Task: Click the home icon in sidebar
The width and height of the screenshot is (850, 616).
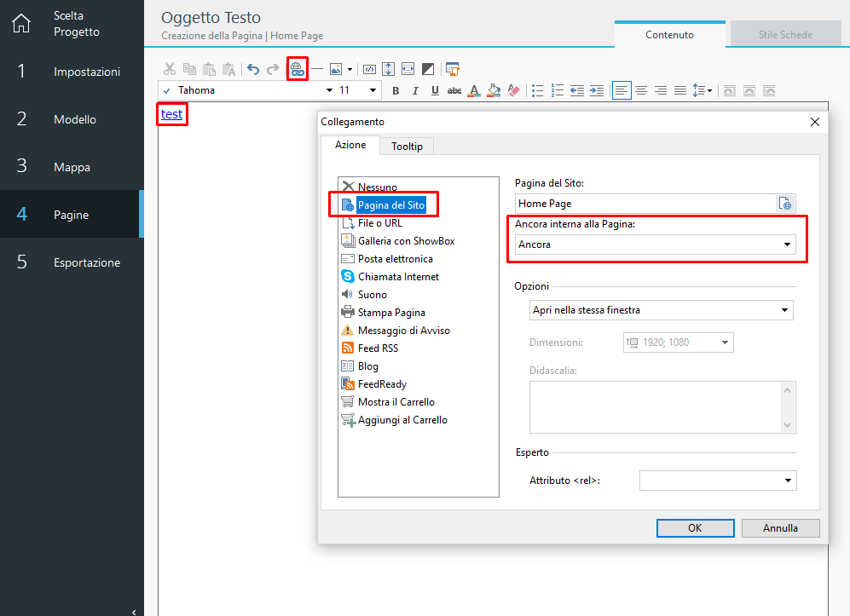Action: pos(20,24)
